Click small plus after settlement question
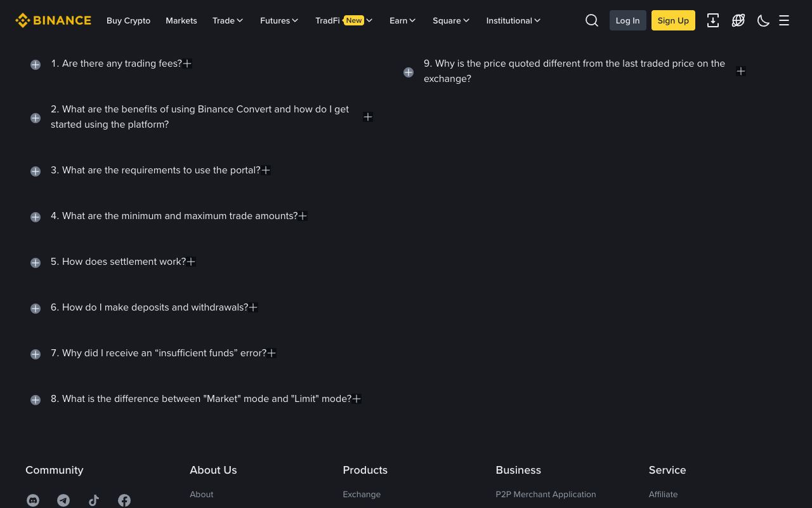 pyautogui.click(x=191, y=262)
